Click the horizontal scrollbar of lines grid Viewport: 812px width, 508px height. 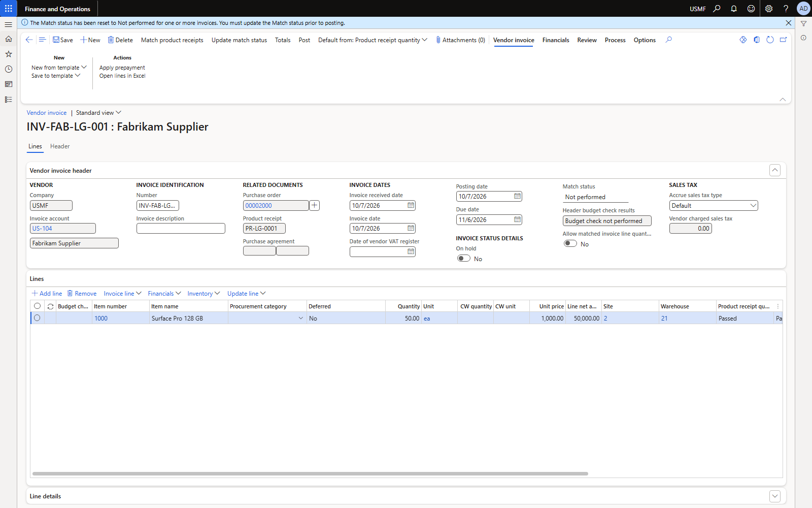point(310,473)
